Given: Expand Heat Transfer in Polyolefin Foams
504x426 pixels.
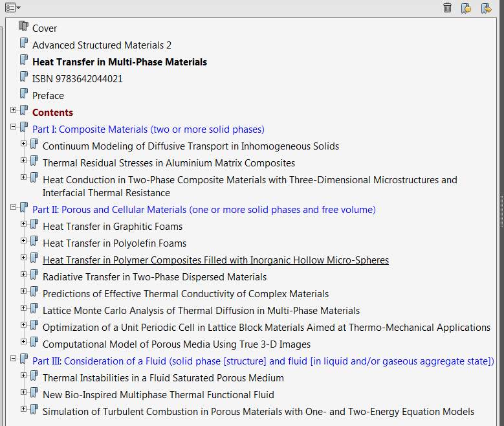Looking at the screenshot, I should pyautogui.click(x=24, y=241).
